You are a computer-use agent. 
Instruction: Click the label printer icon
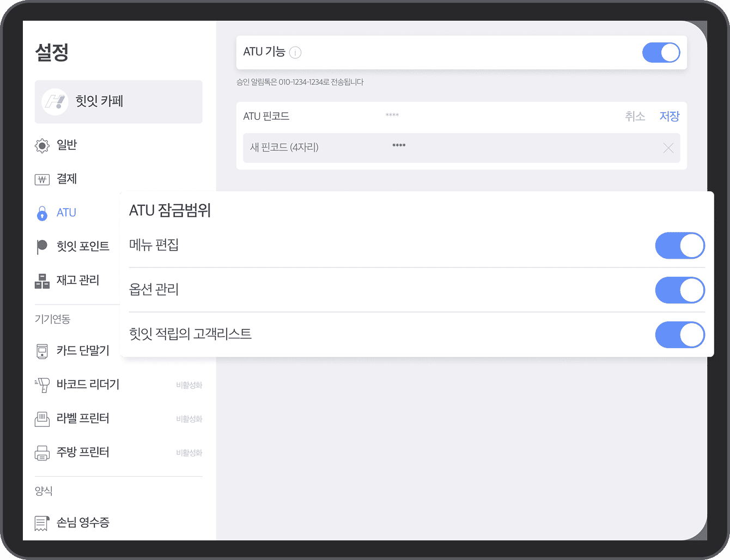(42, 419)
